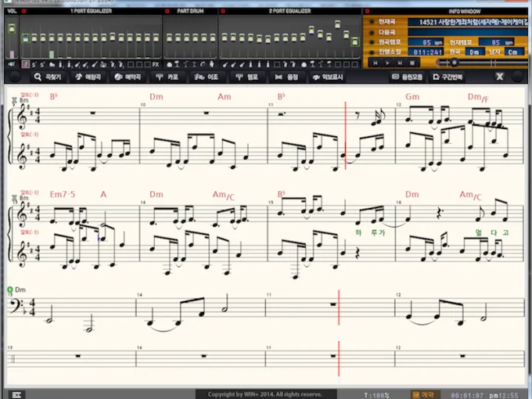Click the playback position slider knob
The height and width of the screenshot is (399, 532).
point(455,63)
